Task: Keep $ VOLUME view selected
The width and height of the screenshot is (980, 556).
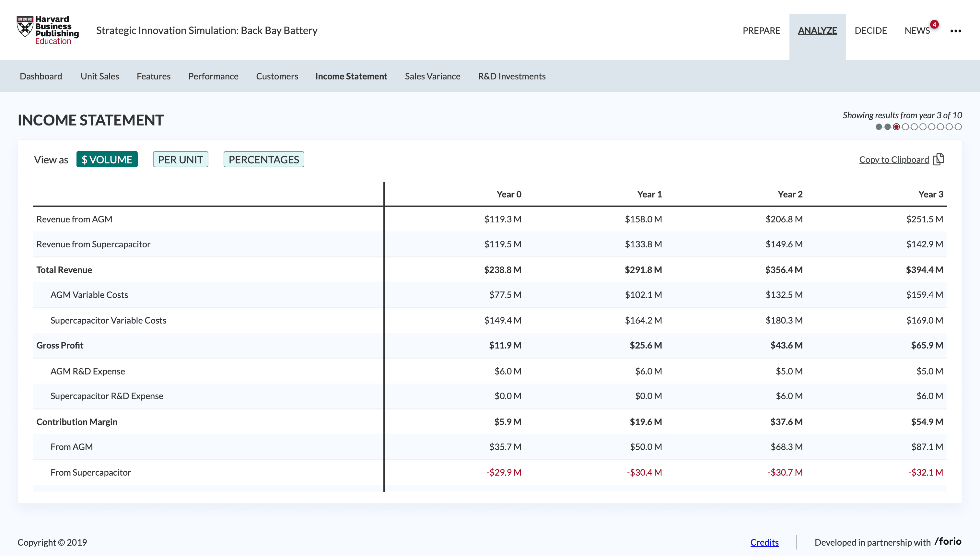Action: pos(107,159)
